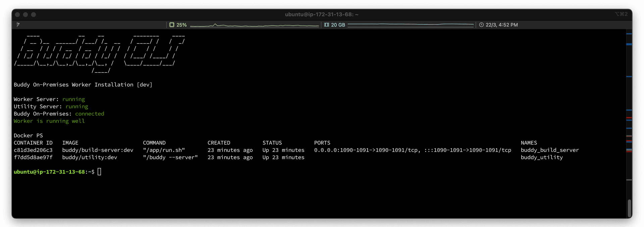The width and height of the screenshot is (644, 227).
Task: Click the buddy_utility container name
Action: coord(542,157)
